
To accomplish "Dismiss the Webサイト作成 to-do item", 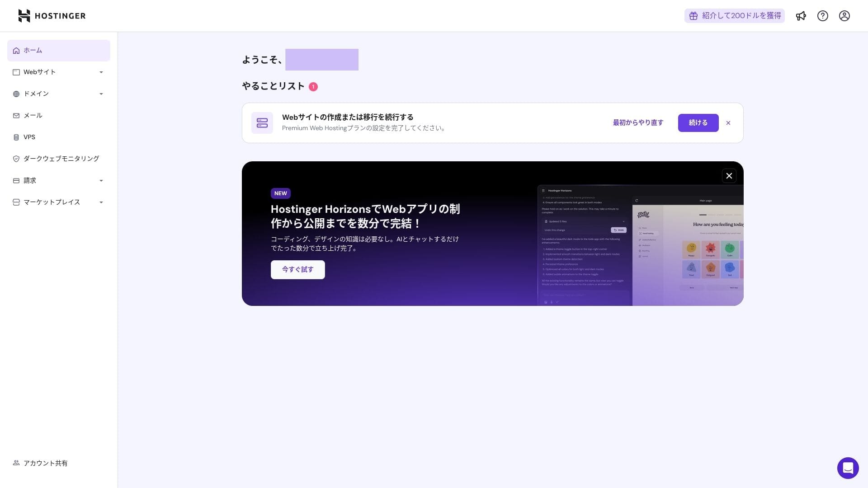I will 728,123.
